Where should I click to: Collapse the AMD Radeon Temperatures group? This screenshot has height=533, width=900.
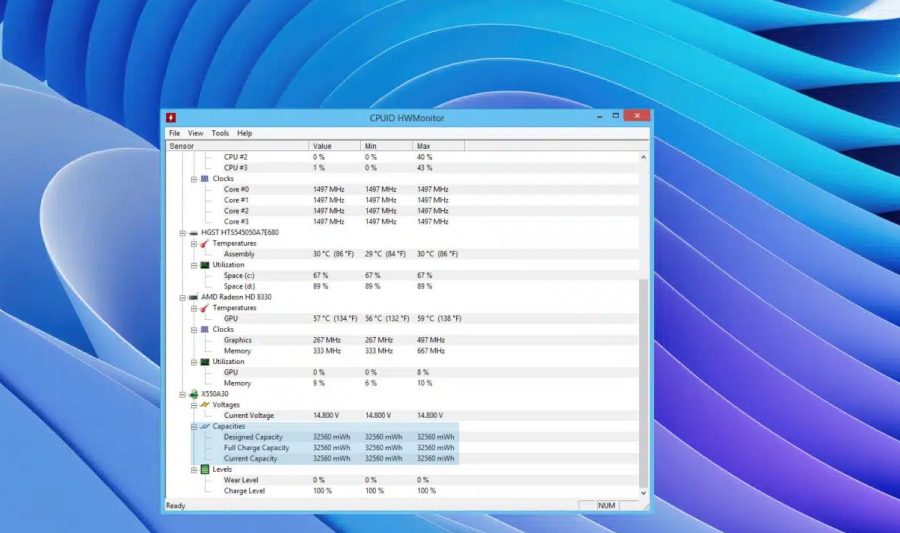pyautogui.click(x=194, y=308)
